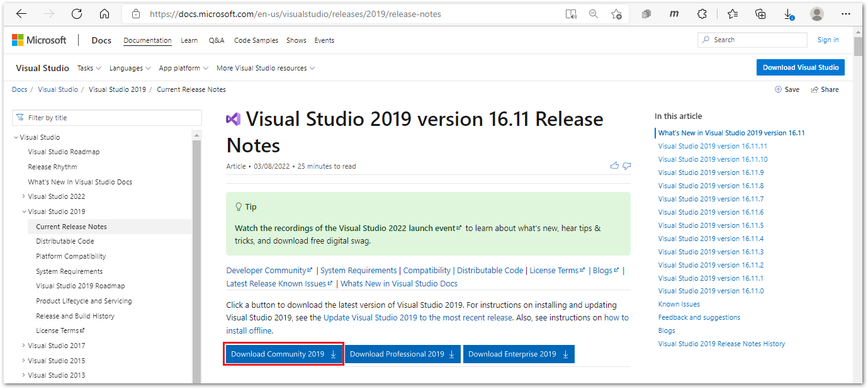This screenshot has height=389, width=868.
Task: Open the System Requirements link in article
Action: (x=359, y=270)
